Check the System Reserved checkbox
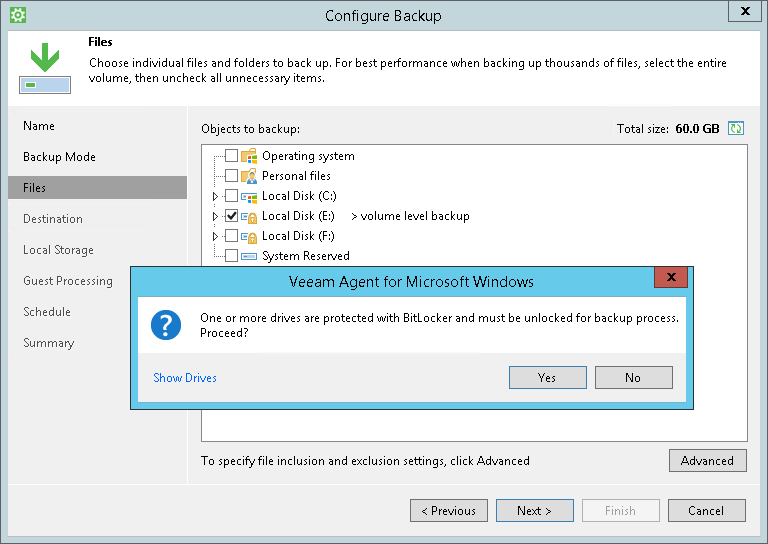Viewport: 768px width, 544px height. point(231,255)
